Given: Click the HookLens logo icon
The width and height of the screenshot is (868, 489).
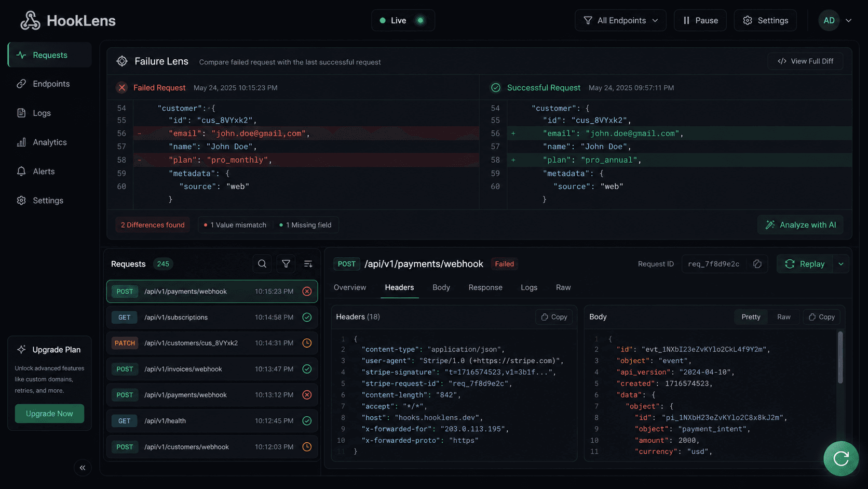Looking at the screenshot, I should pos(30,20).
